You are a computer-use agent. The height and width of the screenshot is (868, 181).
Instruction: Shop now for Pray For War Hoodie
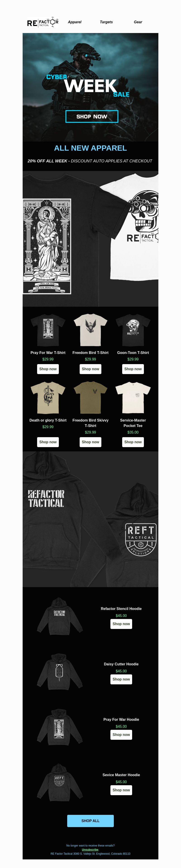pos(121,735)
